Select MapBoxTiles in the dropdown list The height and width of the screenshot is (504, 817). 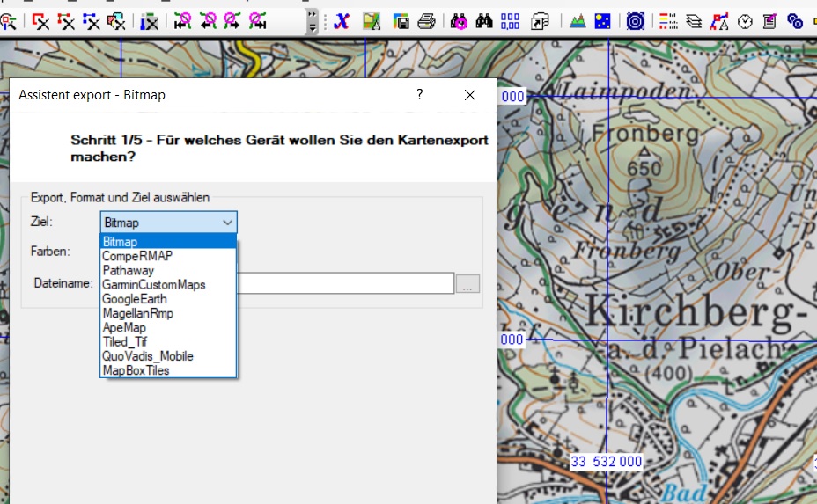pos(136,370)
